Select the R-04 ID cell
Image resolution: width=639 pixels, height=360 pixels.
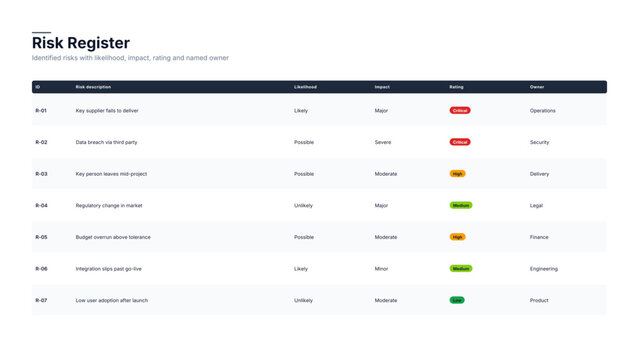42,205
